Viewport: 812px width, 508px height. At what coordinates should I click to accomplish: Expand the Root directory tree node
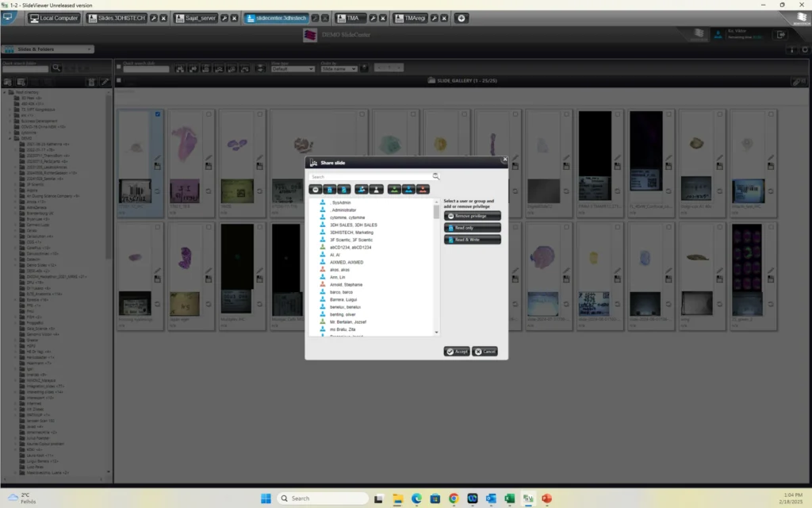point(5,92)
